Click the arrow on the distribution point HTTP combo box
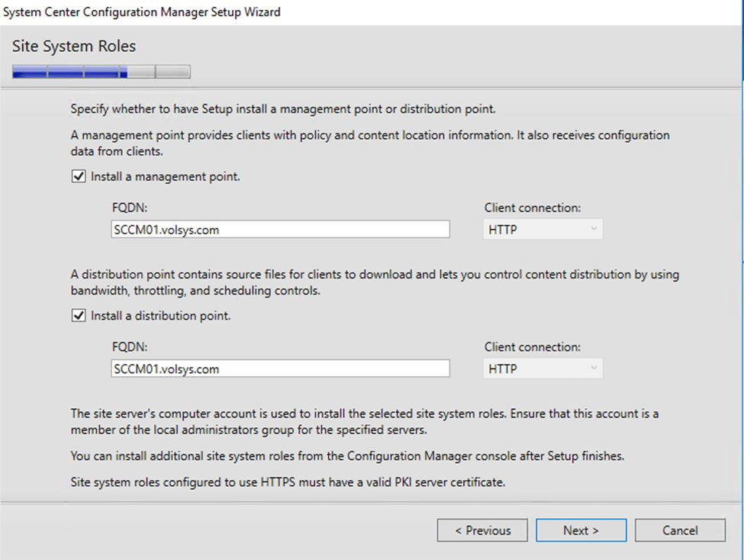This screenshot has width=744, height=560. click(592, 369)
